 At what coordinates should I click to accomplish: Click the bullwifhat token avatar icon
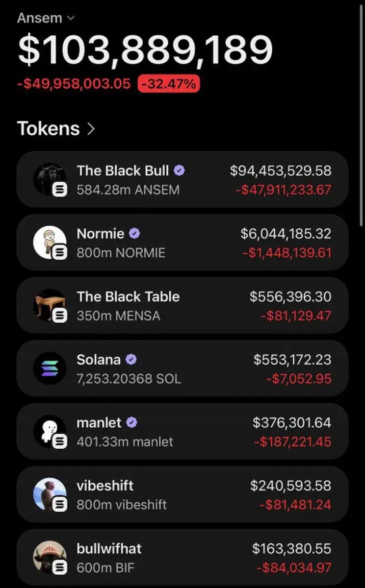coord(50,558)
